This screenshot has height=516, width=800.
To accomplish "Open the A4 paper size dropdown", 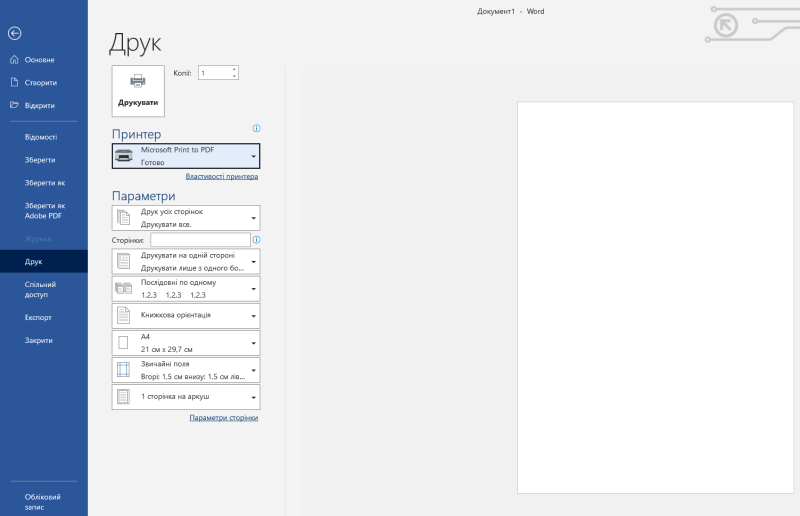I will pos(186,343).
